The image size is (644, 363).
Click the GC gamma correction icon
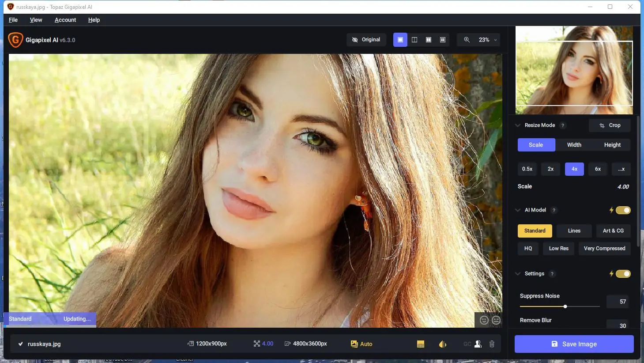pos(467,344)
